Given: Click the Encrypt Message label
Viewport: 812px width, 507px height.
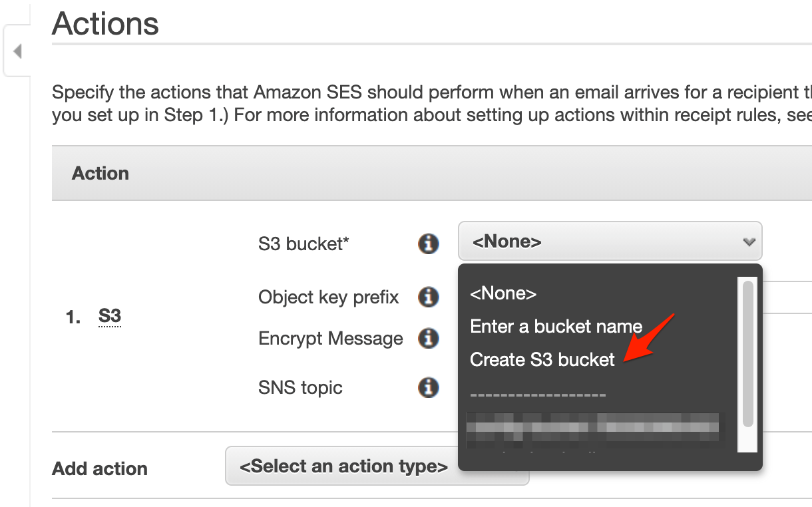Looking at the screenshot, I should tap(331, 339).
